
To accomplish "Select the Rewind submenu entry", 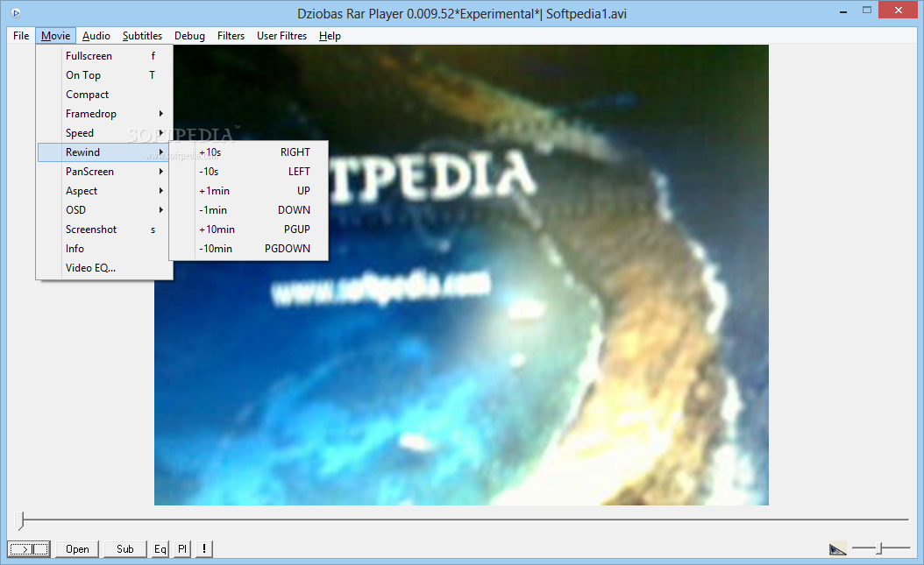I will (x=105, y=152).
